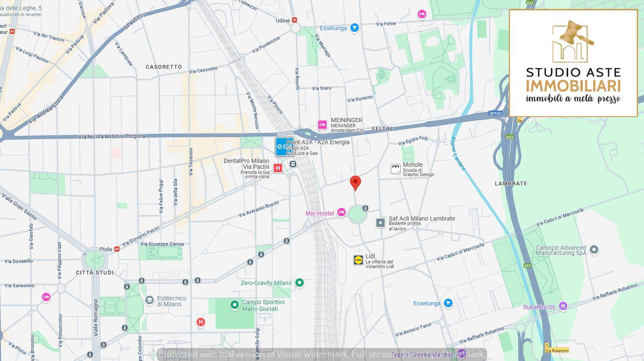Open the MEININGER hotel pink icon

pyautogui.click(x=322, y=125)
